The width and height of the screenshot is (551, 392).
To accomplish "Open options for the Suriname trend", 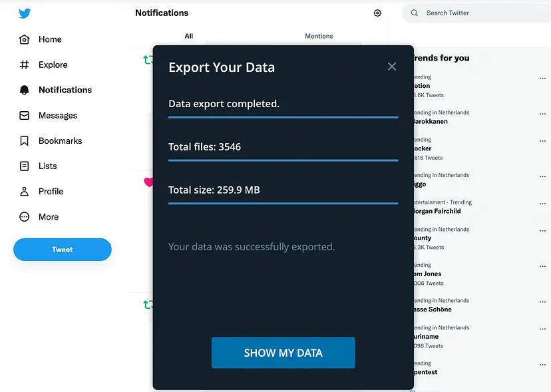I will (542, 329).
